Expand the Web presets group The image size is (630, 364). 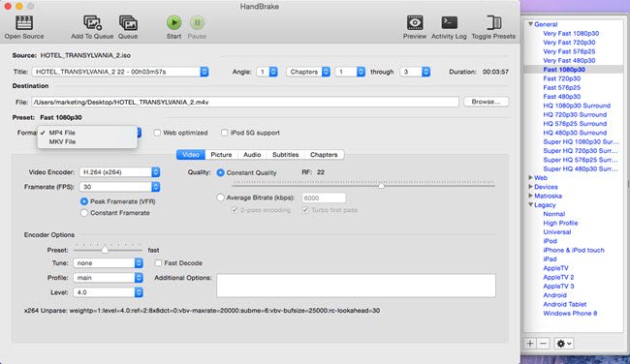(530, 177)
